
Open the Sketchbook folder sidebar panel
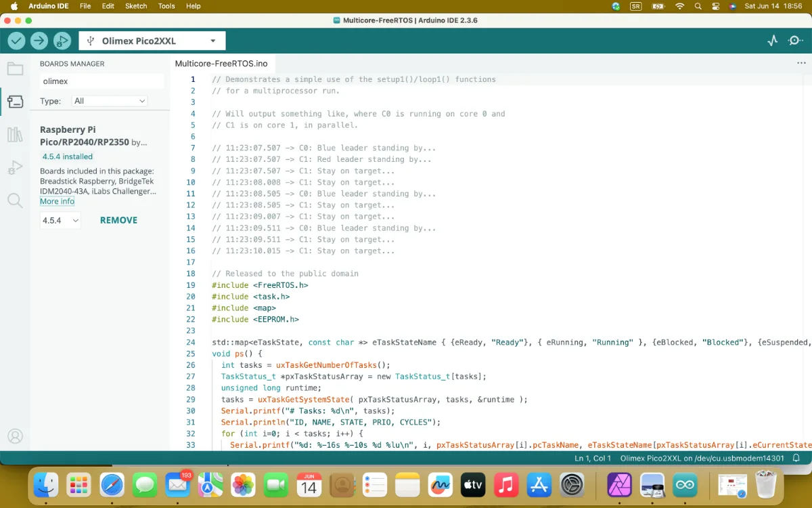tap(15, 69)
